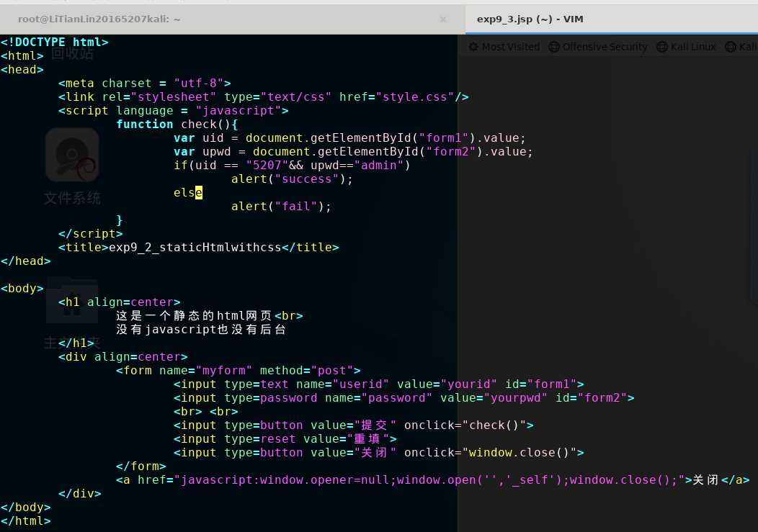Click the closing </h1> tag
The height and width of the screenshot is (532, 758).
[x=76, y=343]
